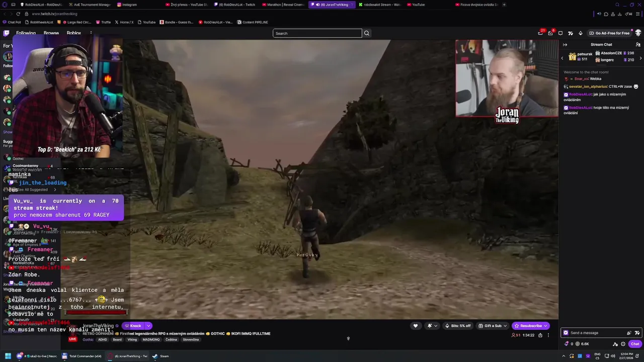Click the search magnifier button
Viewport: 644px width, 362px height.
tap(367, 33)
